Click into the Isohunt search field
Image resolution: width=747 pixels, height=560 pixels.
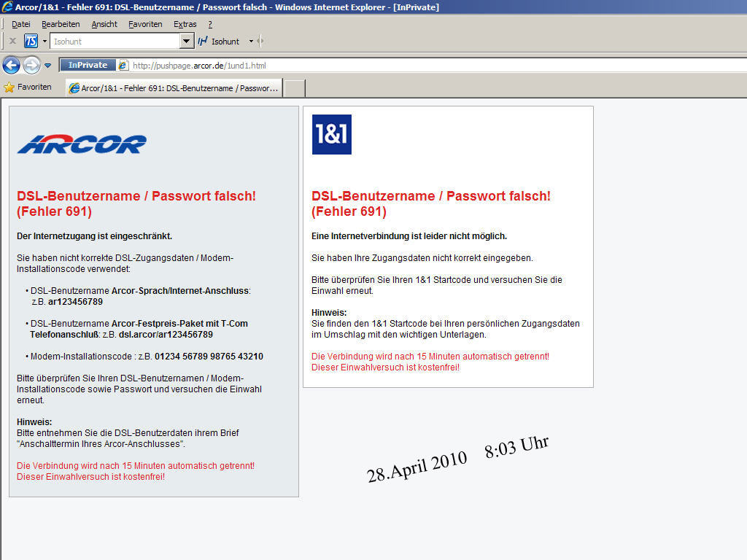[115, 42]
